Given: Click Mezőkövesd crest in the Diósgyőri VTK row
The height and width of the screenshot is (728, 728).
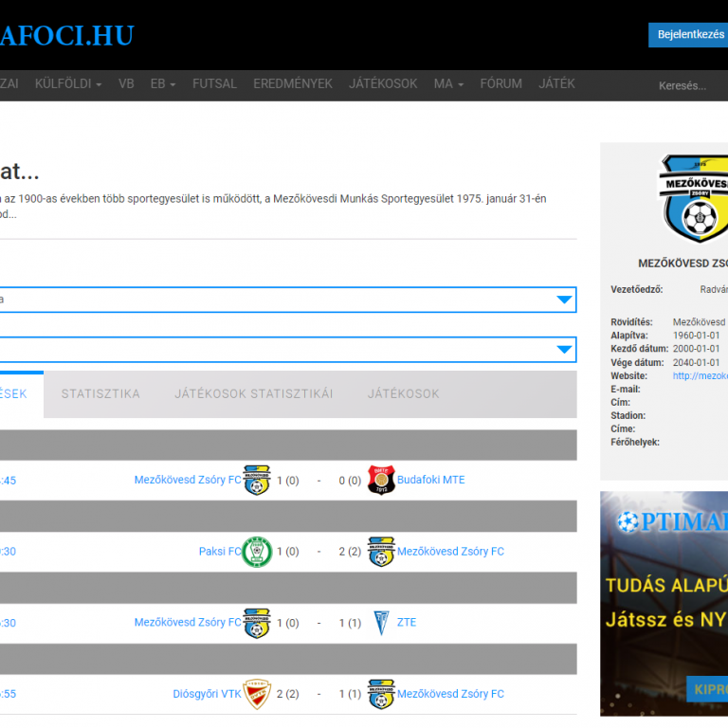Looking at the screenshot, I should [381, 694].
